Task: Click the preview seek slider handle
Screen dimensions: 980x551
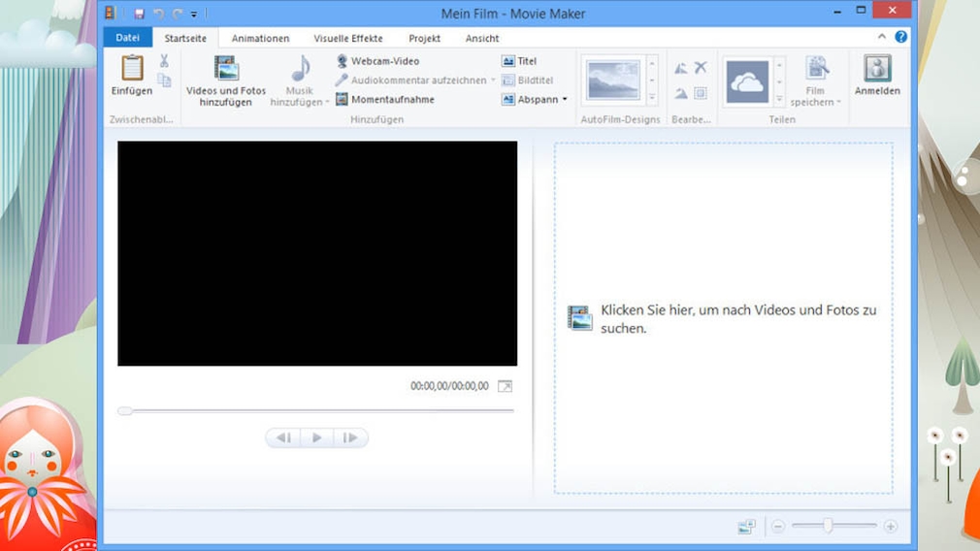Action: (x=125, y=410)
